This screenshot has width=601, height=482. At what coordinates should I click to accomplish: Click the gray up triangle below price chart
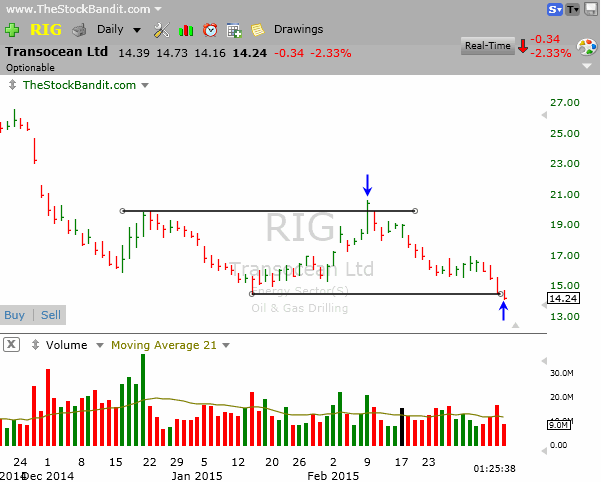(x=516, y=325)
